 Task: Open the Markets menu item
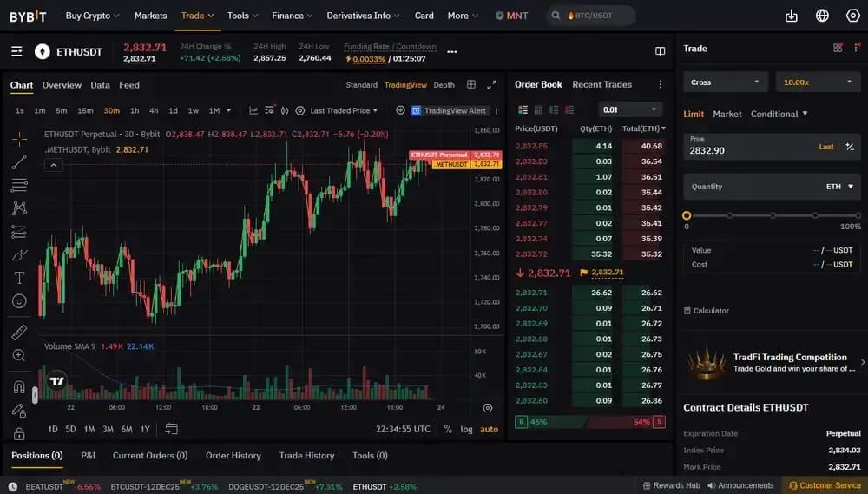(150, 16)
